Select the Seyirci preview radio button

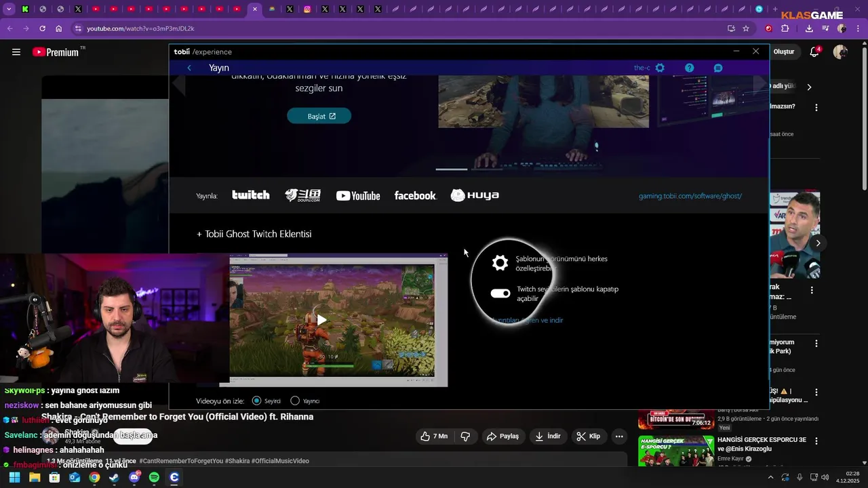tap(256, 401)
